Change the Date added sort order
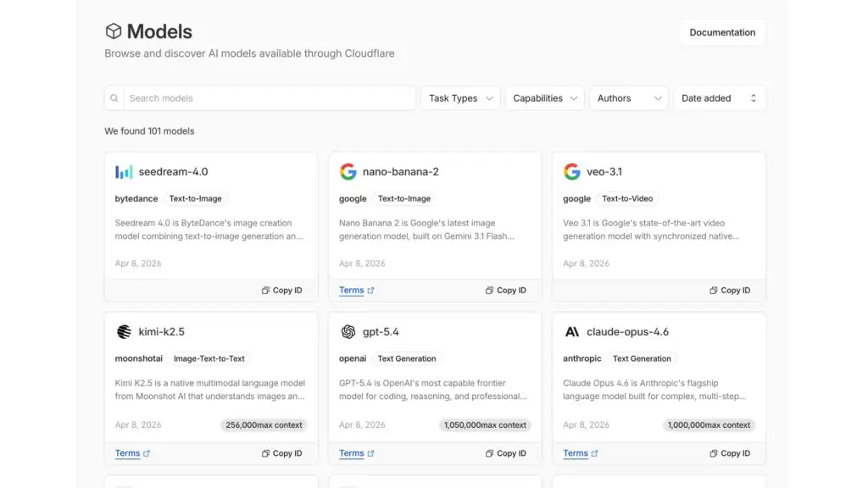 [719, 98]
